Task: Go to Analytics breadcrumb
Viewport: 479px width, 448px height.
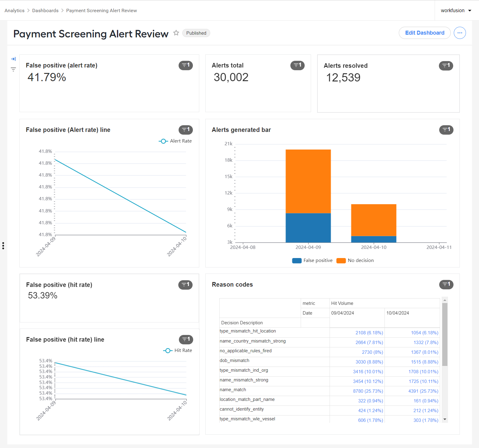Action: click(15, 10)
